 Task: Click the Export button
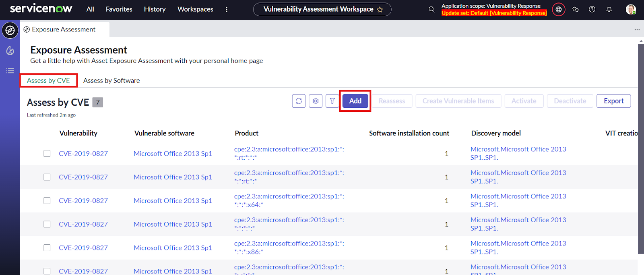(613, 101)
